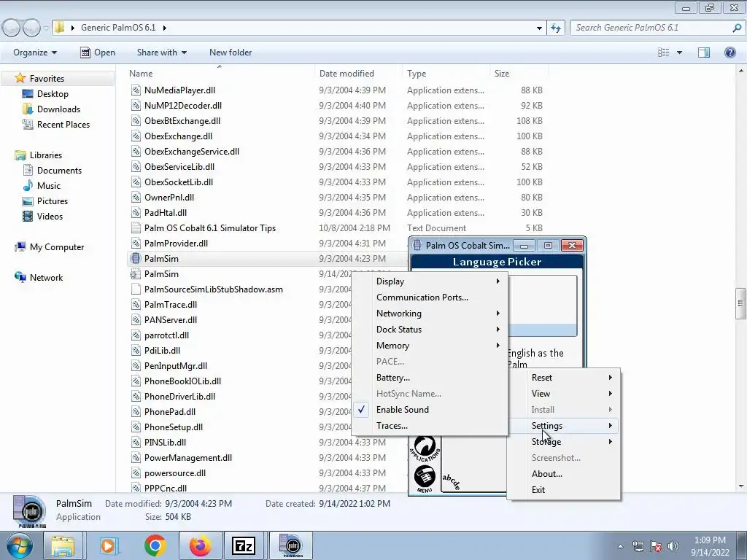Open the view options dropdown arrow
Screen dimensions: 747x560
click(x=679, y=52)
